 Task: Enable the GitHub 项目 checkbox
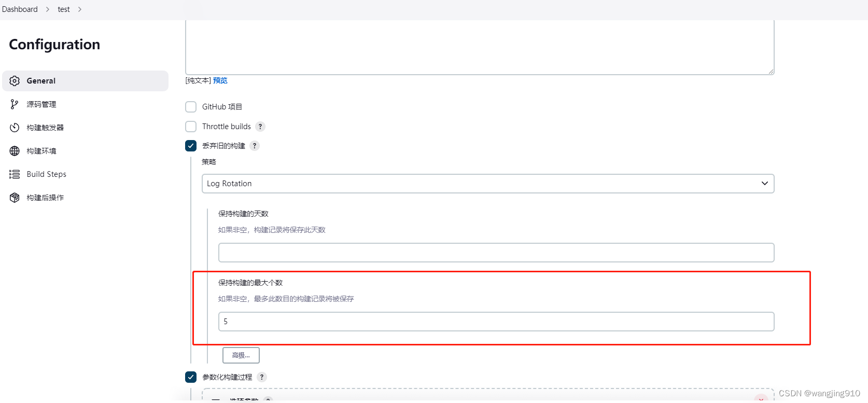pos(191,107)
